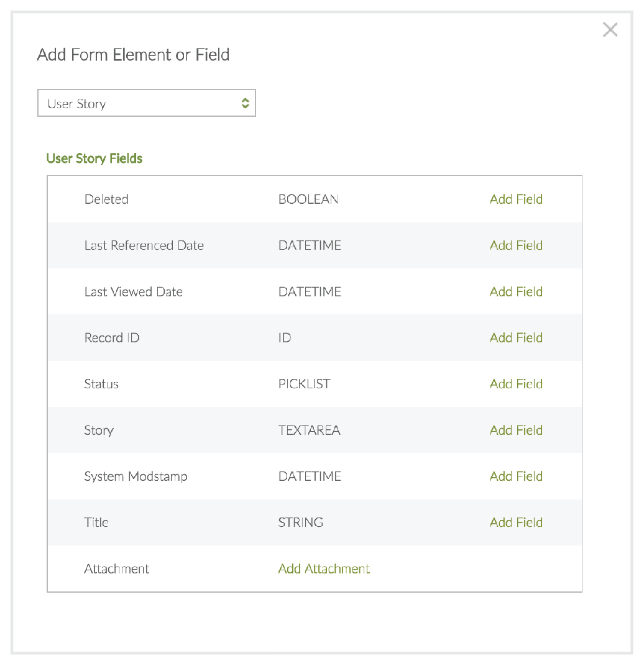The image size is (644, 666).
Task: Select the System Modstamp row label
Action: tap(136, 477)
